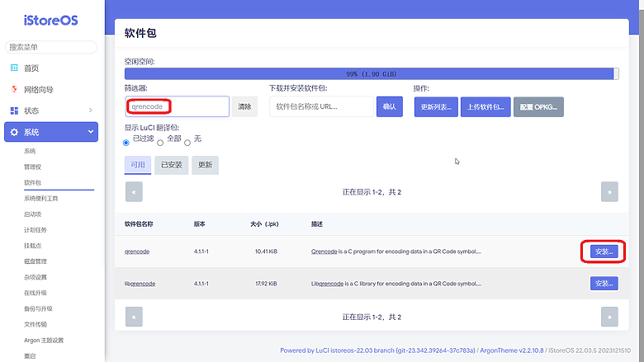Open the Powered by LuCI footer link
This screenshot has width=644, height=362.
(x=377, y=350)
